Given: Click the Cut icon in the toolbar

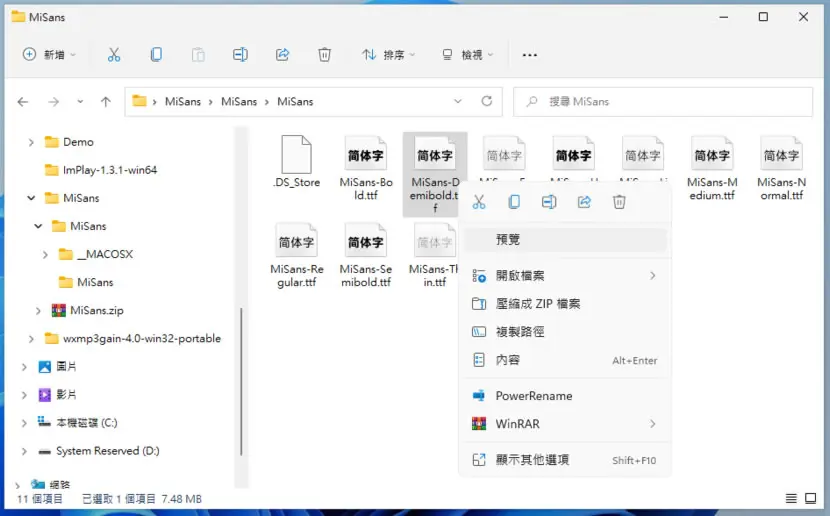Looking at the screenshot, I should [114, 55].
